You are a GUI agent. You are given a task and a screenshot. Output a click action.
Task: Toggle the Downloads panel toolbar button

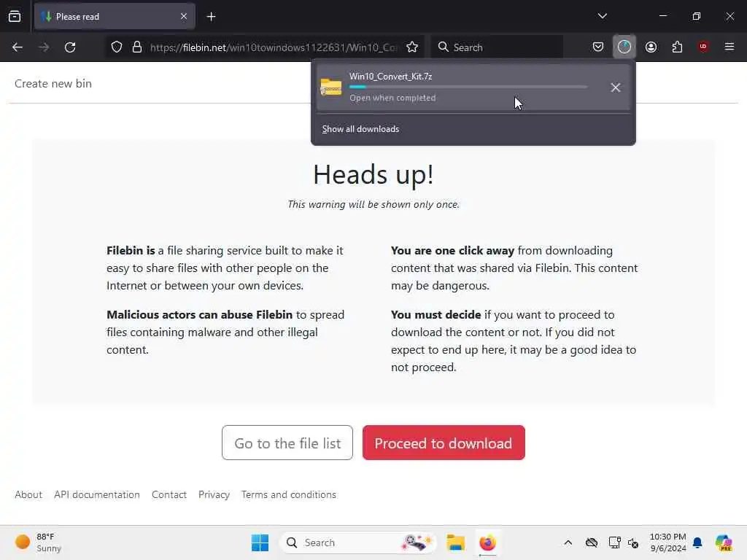coord(624,47)
